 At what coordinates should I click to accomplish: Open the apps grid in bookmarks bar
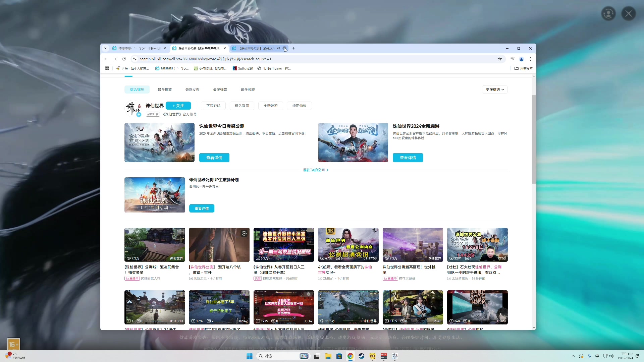[x=107, y=68]
